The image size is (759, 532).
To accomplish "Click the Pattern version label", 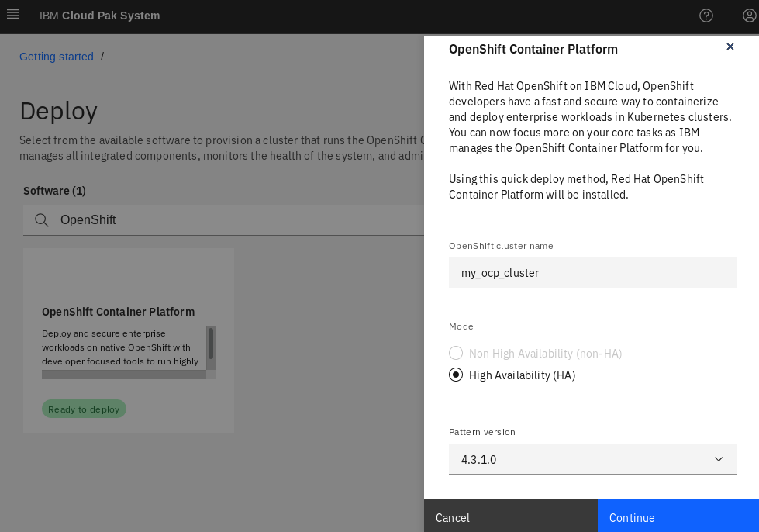I will pyautogui.click(x=482, y=432).
